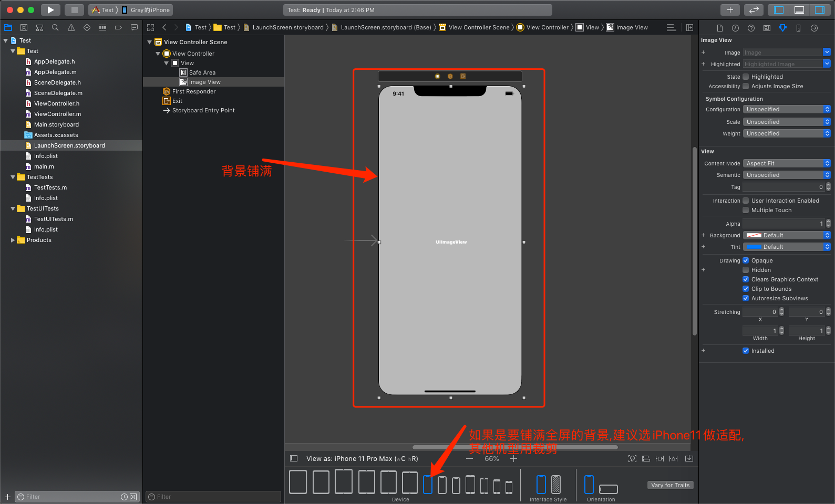Uncheck Clip to Bounds

pyautogui.click(x=746, y=289)
